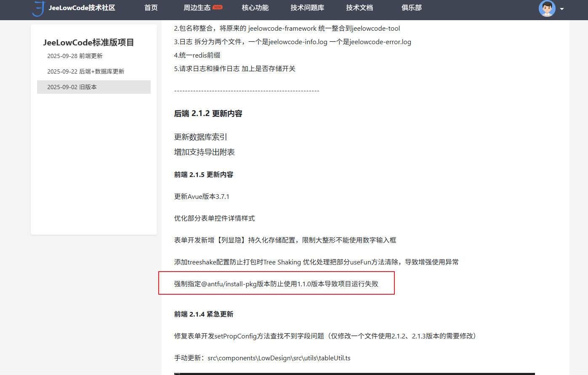The width and height of the screenshot is (588, 375).
Task: Select the 2025-09-02 旧版本 sidebar item
Action: pos(72,87)
